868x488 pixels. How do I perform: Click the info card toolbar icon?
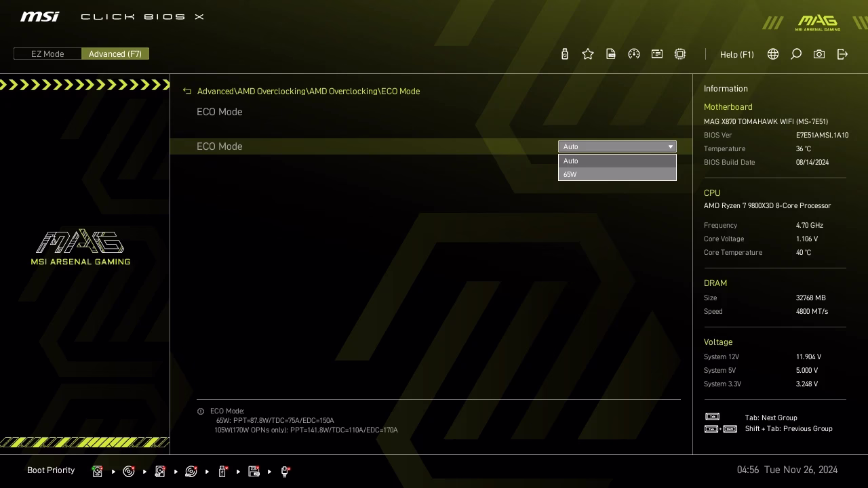[x=657, y=54]
